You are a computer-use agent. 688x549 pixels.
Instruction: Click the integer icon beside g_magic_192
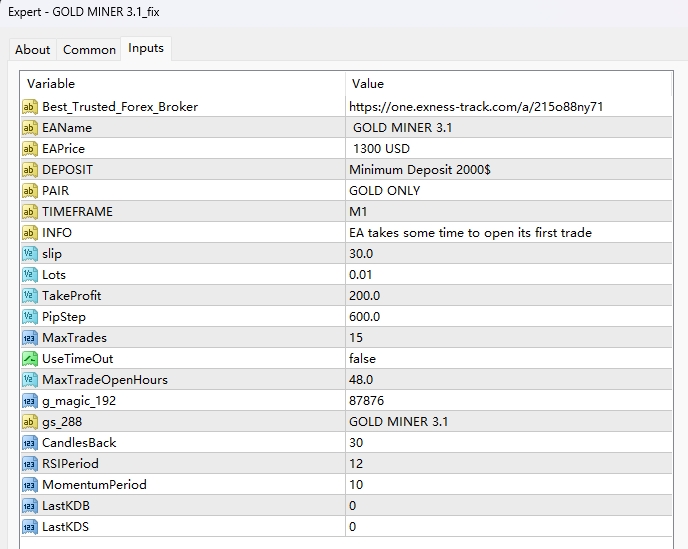pos(29,401)
